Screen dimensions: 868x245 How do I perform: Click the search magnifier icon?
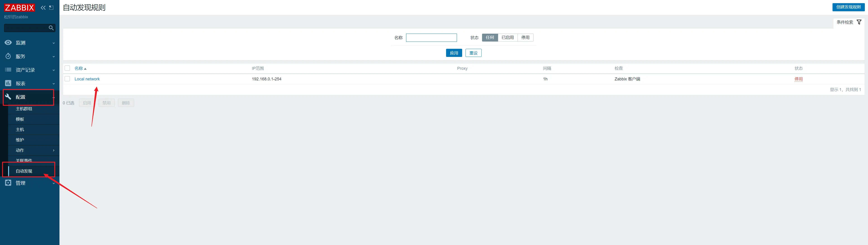tap(51, 28)
